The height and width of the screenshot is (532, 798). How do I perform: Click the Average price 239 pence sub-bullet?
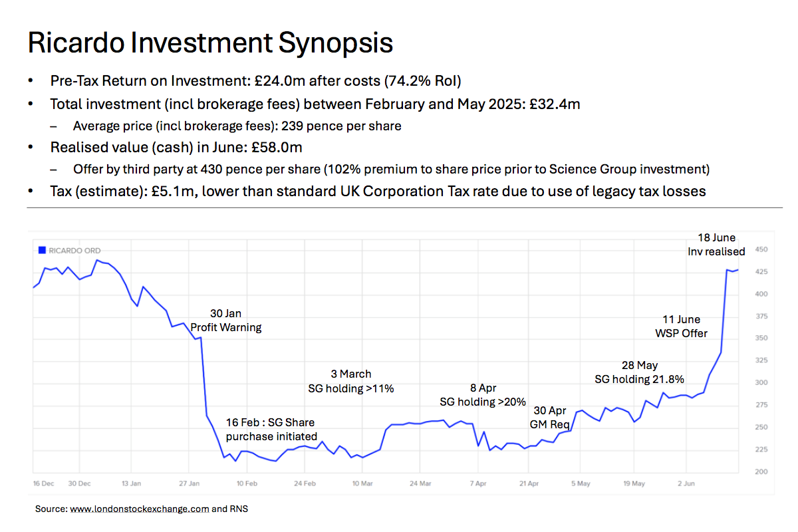tap(237, 126)
